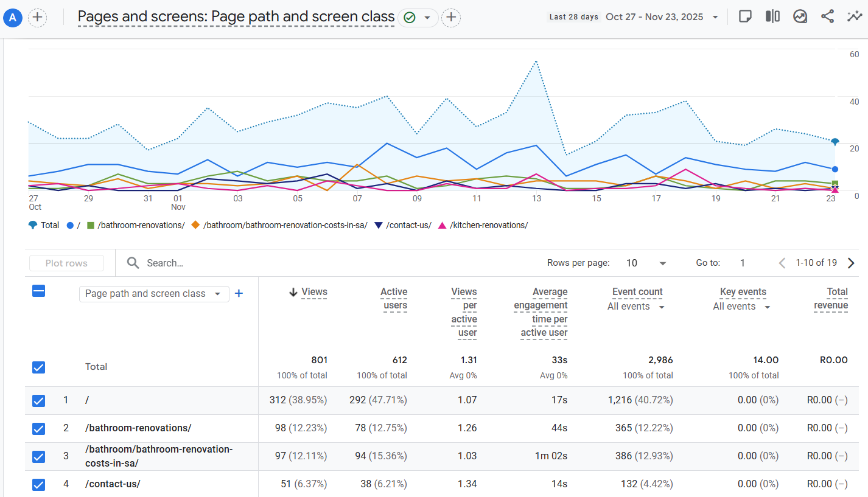Screen dimensions: 868x497
Task: Uncheck the checkbox for row 1 /
Action: [38, 400]
